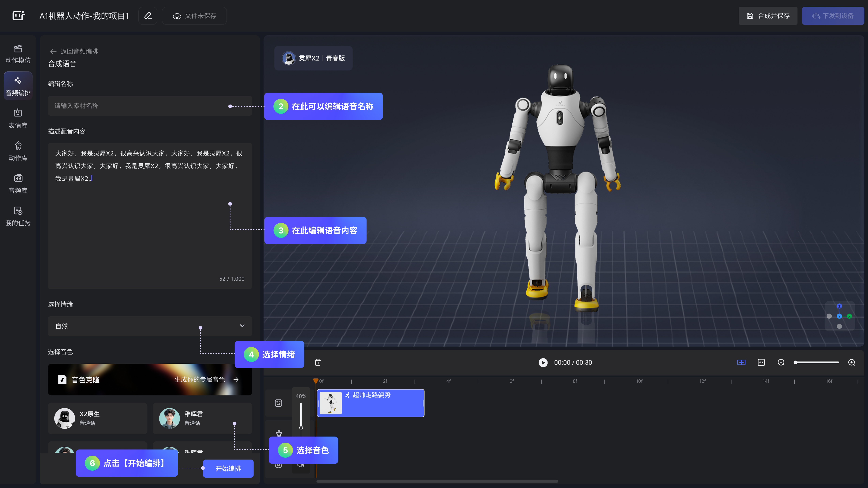Select the X2原生 voice option
The height and width of the screenshot is (488, 868).
click(x=97, y=418)
